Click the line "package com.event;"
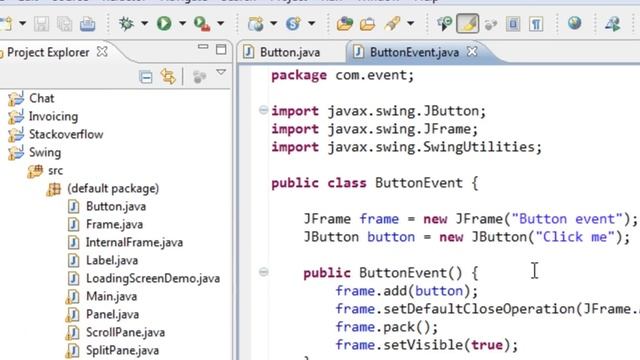The width and height of the screenshot is (640, 360). [342, 75]
